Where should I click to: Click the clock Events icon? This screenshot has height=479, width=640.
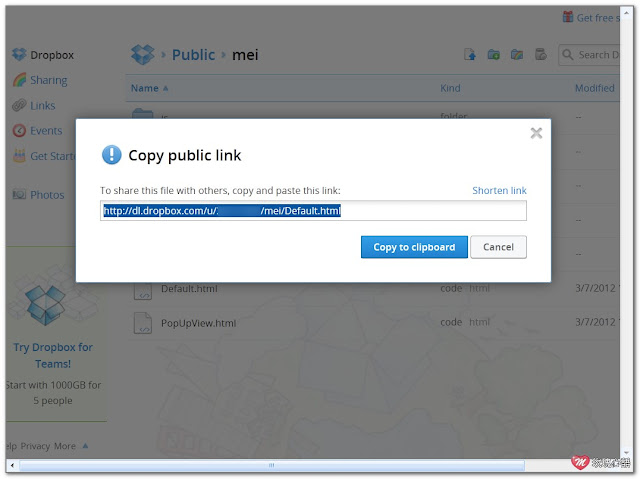click(19, 131)
